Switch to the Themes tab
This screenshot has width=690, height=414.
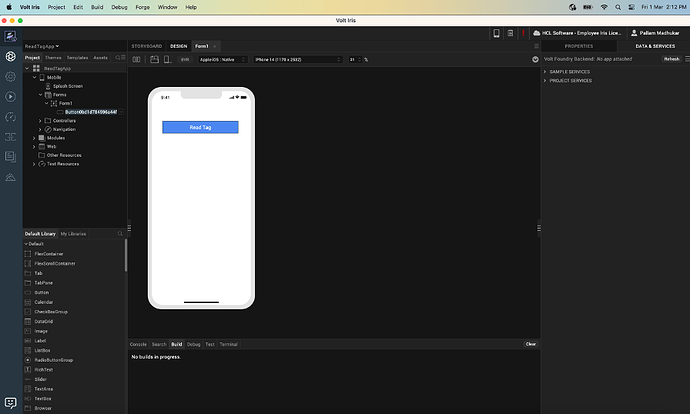(53, 58)
